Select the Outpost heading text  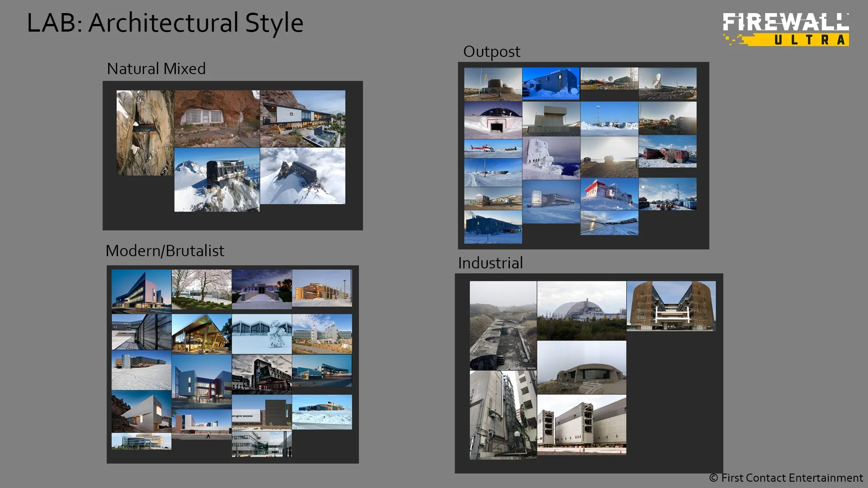click(491, 52)
